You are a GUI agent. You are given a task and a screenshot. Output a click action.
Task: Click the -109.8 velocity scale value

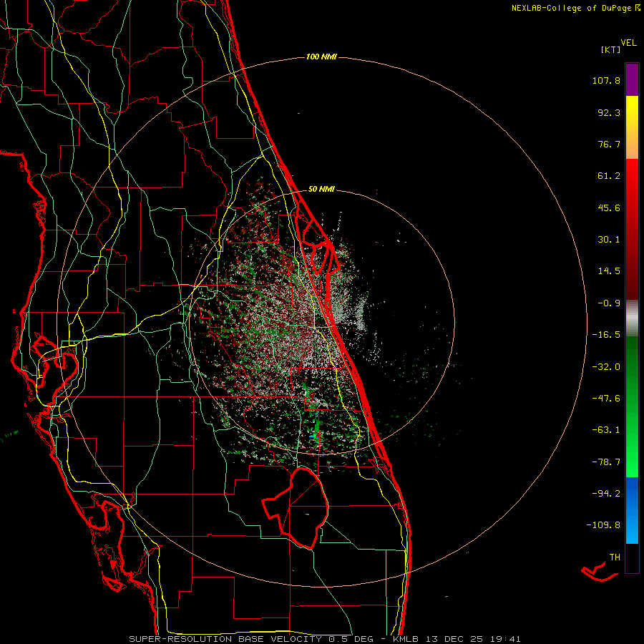coord(603,525)
